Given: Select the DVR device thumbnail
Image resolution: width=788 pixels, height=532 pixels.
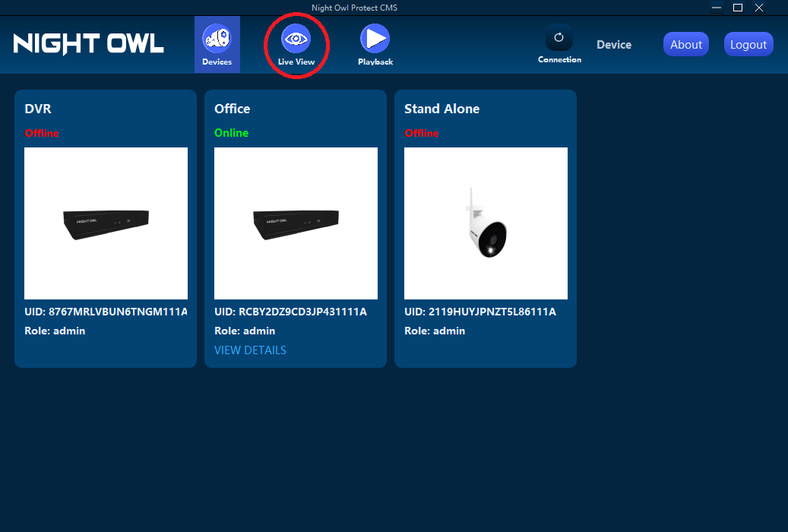Looking at the screenshot, I should click(106, 223).
